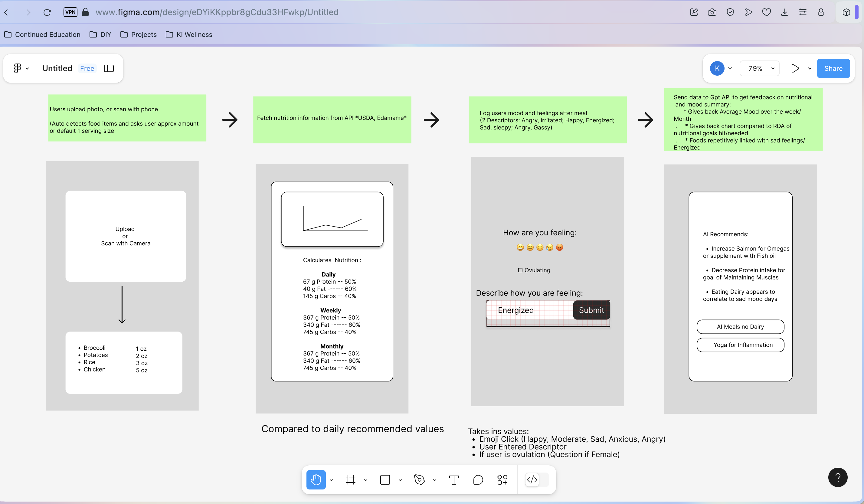Check the Ovulating checkbox in mockup
Screen dimensions: 864x504
point(520,270)
